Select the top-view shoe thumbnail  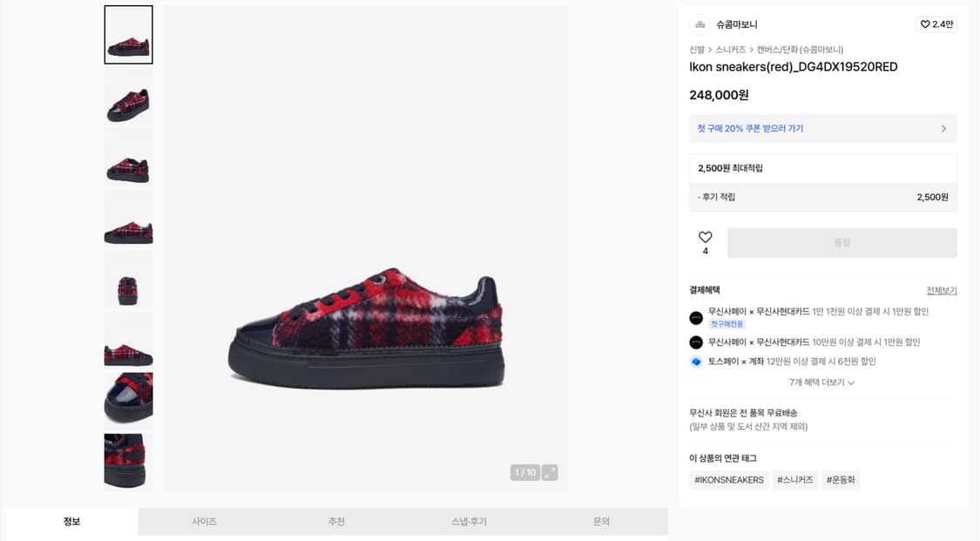click(128, 280)
